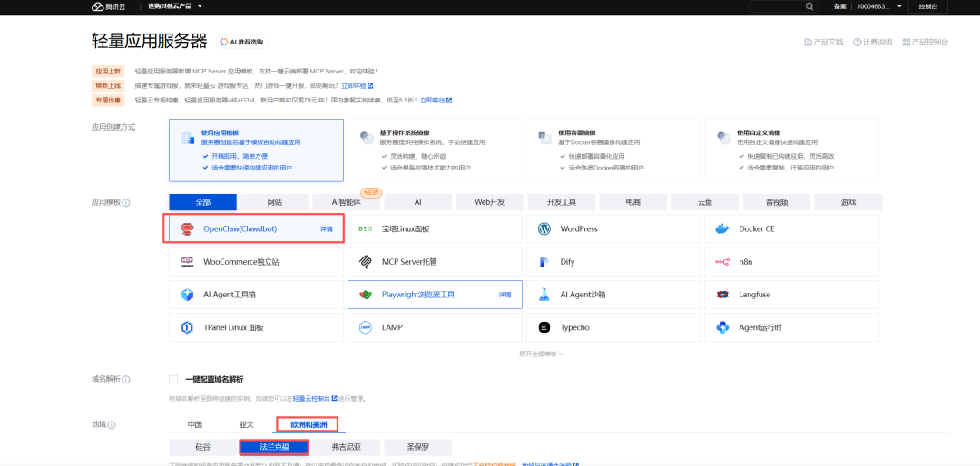Click the info icon beside 域名解析
Screen dimensions: 980x466
[126, 380]
